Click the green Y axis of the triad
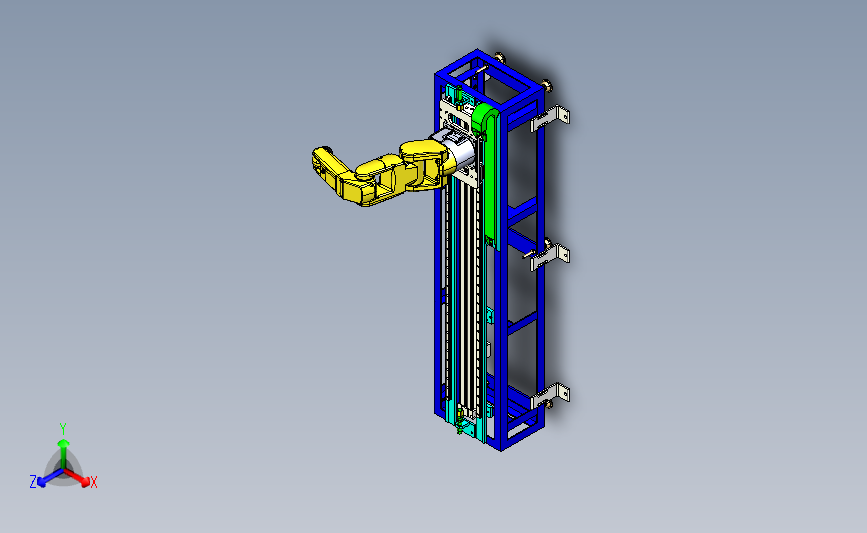The height and width of the screenshot is (533, 867). [x=63, y=454]
